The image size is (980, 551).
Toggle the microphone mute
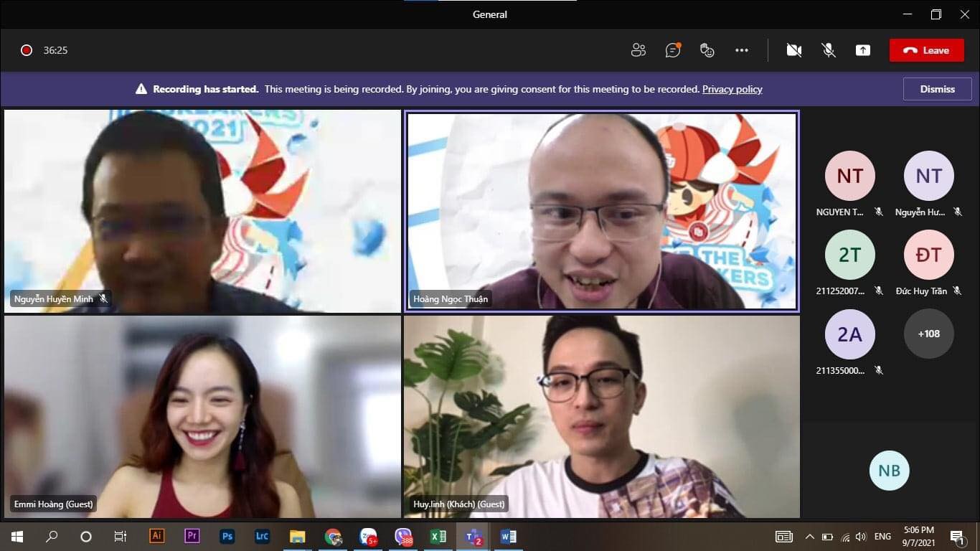pos(828,50)
